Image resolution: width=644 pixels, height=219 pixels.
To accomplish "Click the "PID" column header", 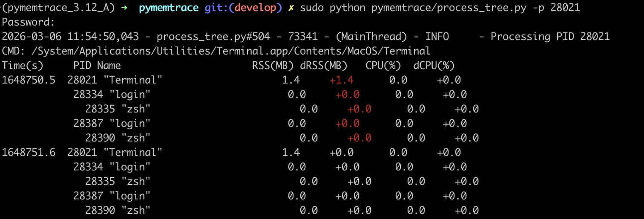I will point(82,66).
